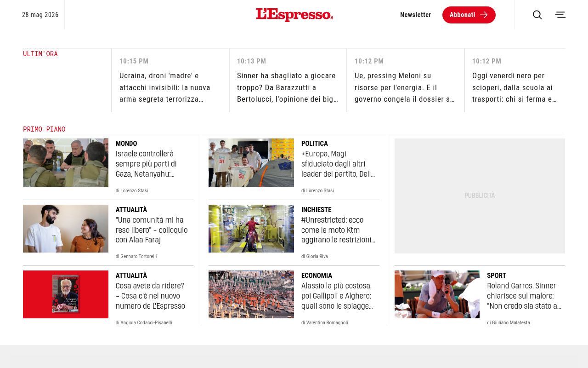
Task: Open the "Una comunità mi ha reso libero" article
Action: pos(152,230)
